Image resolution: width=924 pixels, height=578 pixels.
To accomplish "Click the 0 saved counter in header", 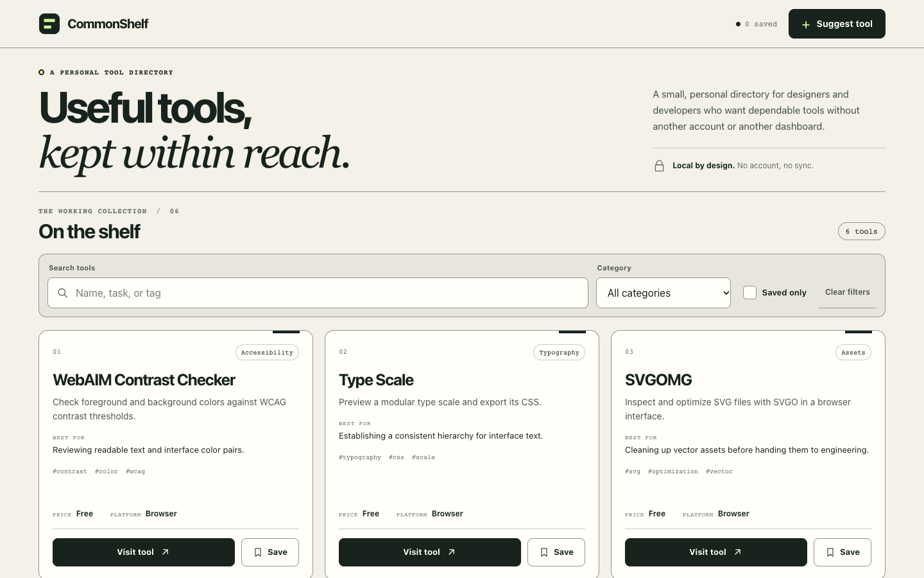I will [x=757, y=24].
